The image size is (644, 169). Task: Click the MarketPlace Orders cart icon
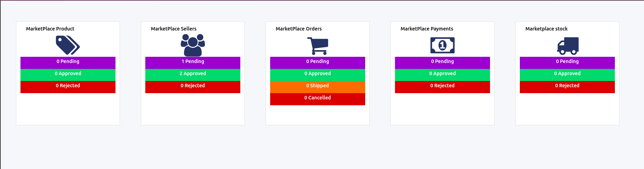click(318, 46)
